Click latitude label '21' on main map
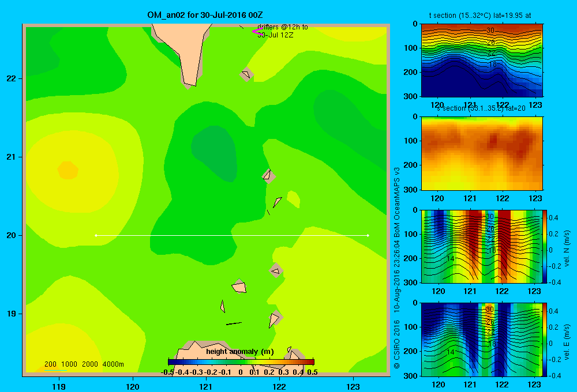This screenshot has height=392, width=577. (x=12, y=157)
